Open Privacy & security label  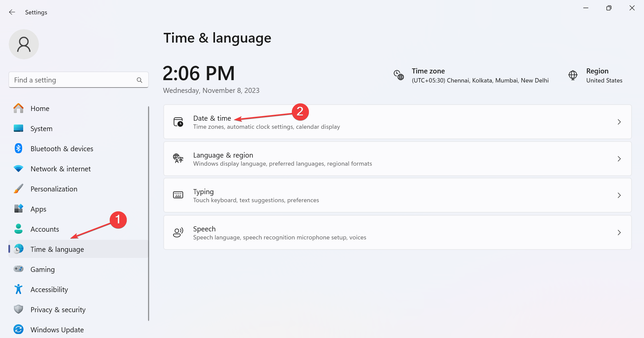(x=58, y=310)
